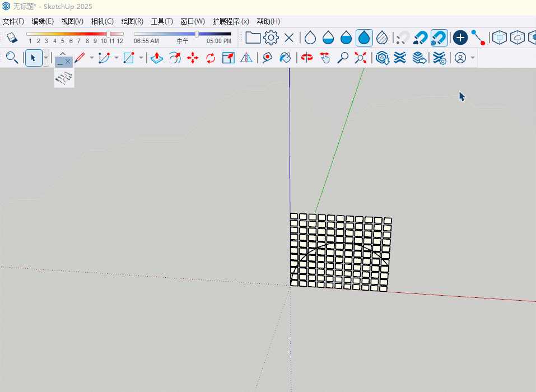The image size is (536, 392).
Task: Toggle the one-third filled droplet mode
Action: (328, 38)
